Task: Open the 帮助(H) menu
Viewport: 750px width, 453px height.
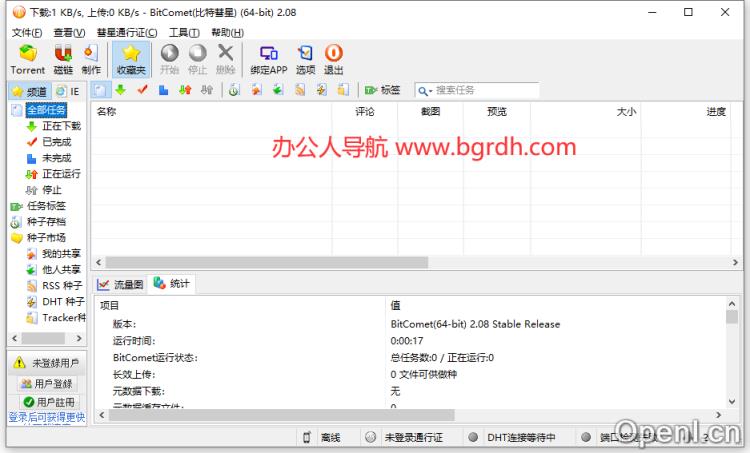Action: [x=228, y=33]
